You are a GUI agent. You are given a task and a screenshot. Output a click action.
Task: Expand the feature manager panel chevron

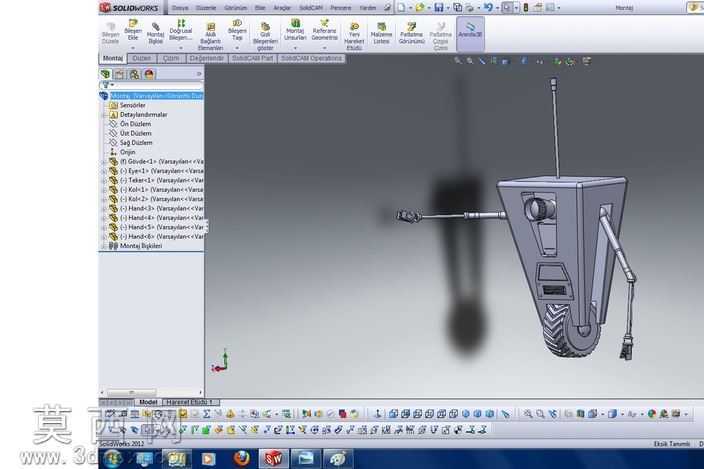pos(199,74)
